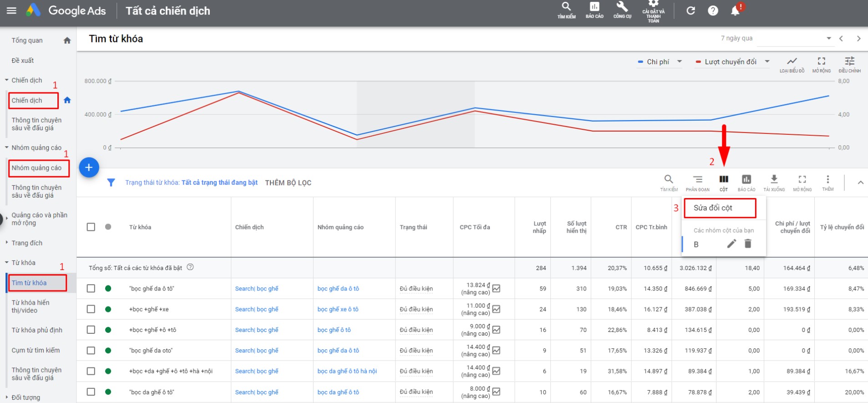The height and width of the screenshot is (403, 868).
Task: Click THÊM BỘ LỌC button
Action: coord(288,183)
